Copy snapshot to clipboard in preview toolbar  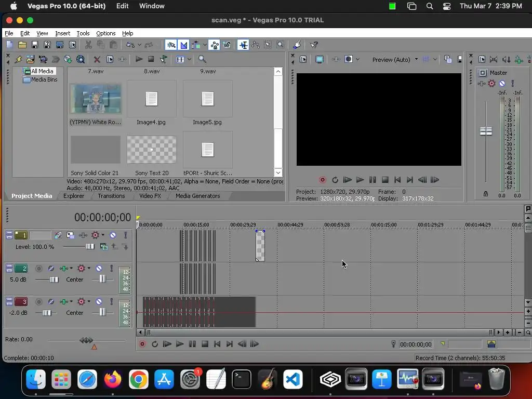click(x=447, y=59)
